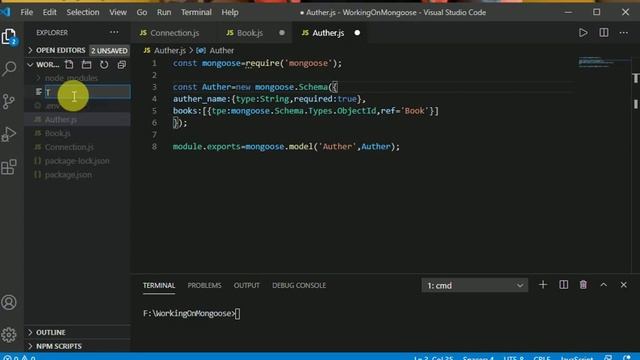Open the Manage gear icon
Image resolution: width=640 pixels, height=360 pixels.
point(9,335)
